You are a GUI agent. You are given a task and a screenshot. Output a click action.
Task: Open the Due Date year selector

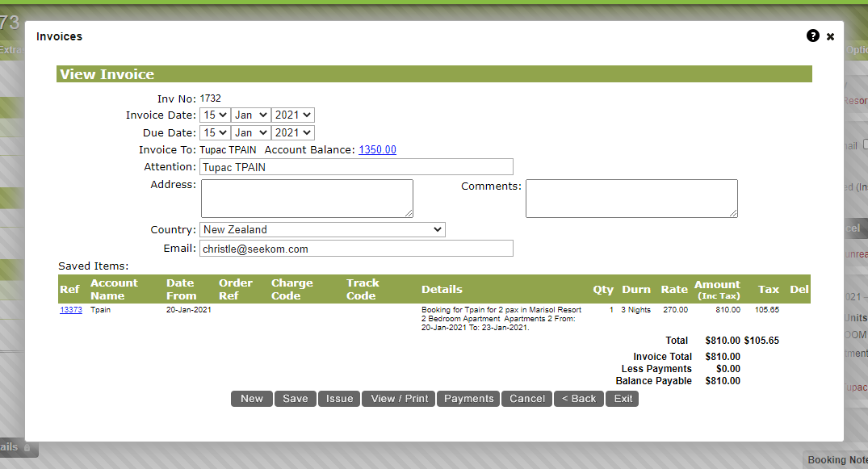(292, 132)
